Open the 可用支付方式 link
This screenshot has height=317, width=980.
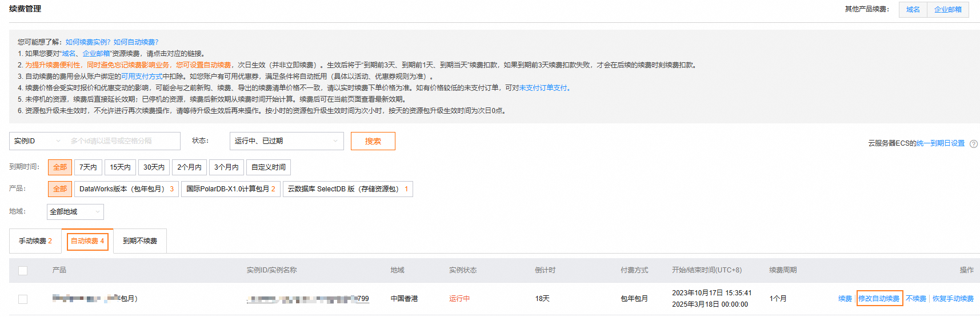[x=142, y=77]
